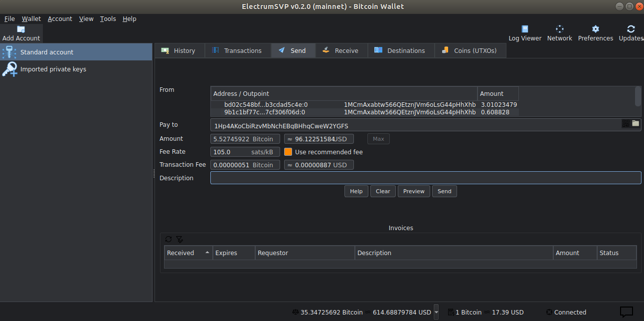Click the Fee Rate sats/kB field
Image resolution: width=644 pixels, height=321 pixels.
point(245,152)
